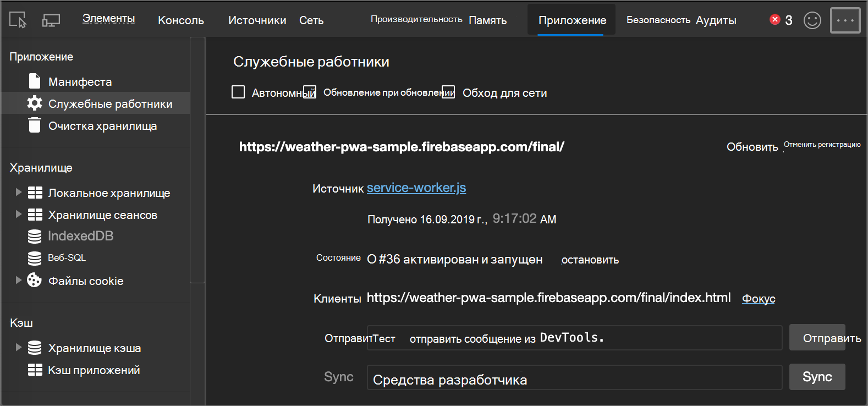Select IndexedDB in the sidebar
The image size is (868, 406).
[80, 236]
